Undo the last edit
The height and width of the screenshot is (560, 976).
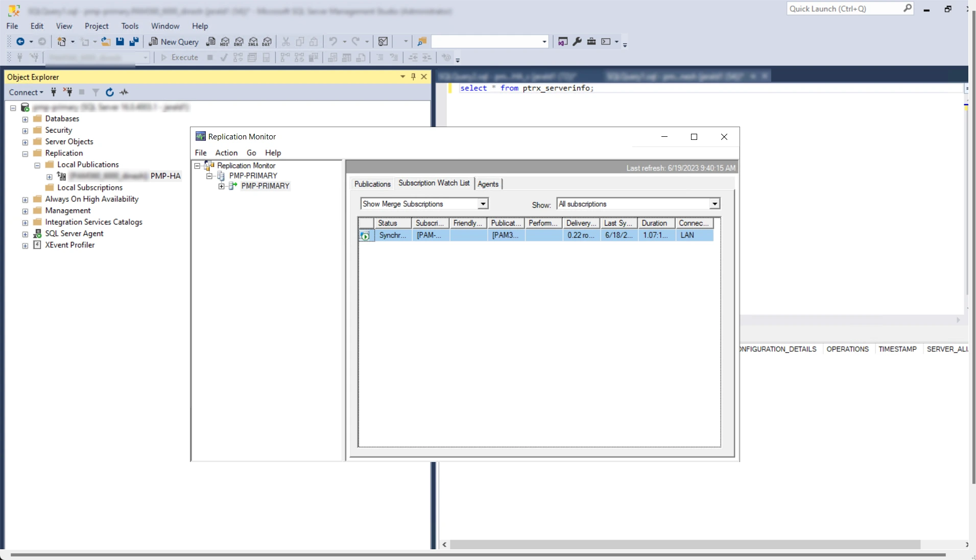pos(334,42)
